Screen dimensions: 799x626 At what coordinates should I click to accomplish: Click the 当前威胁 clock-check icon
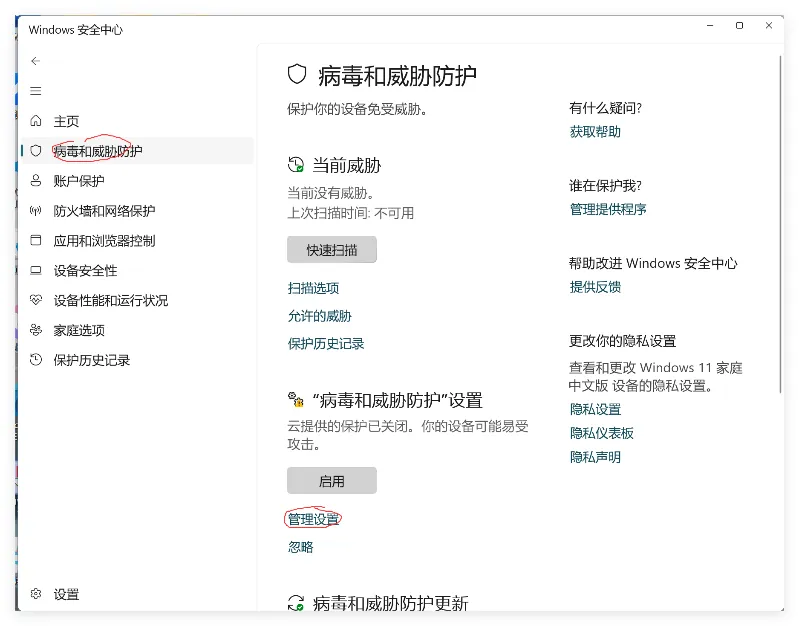coord(296,165)
